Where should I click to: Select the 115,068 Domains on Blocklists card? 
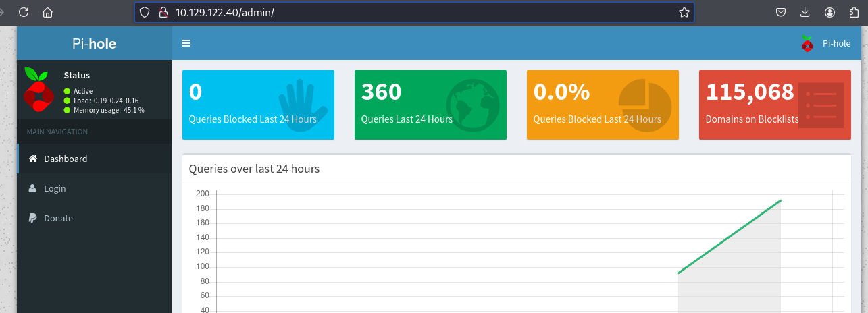775,105
